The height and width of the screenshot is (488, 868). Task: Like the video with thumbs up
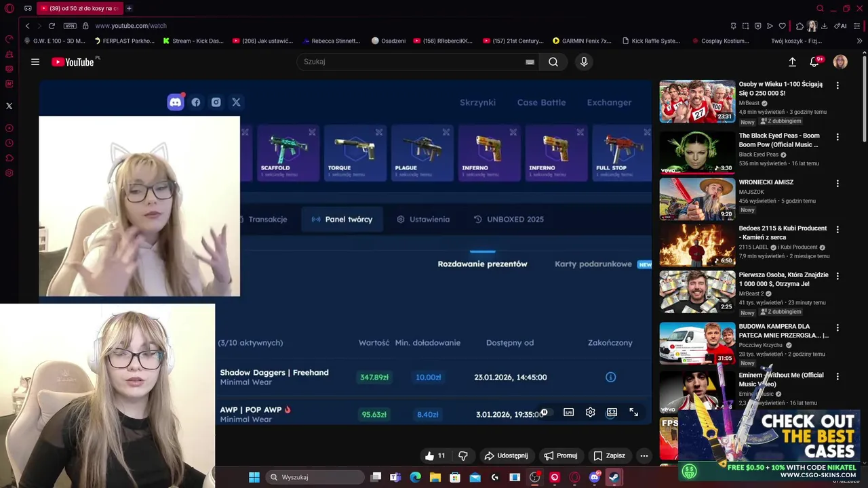click(435, 455)
